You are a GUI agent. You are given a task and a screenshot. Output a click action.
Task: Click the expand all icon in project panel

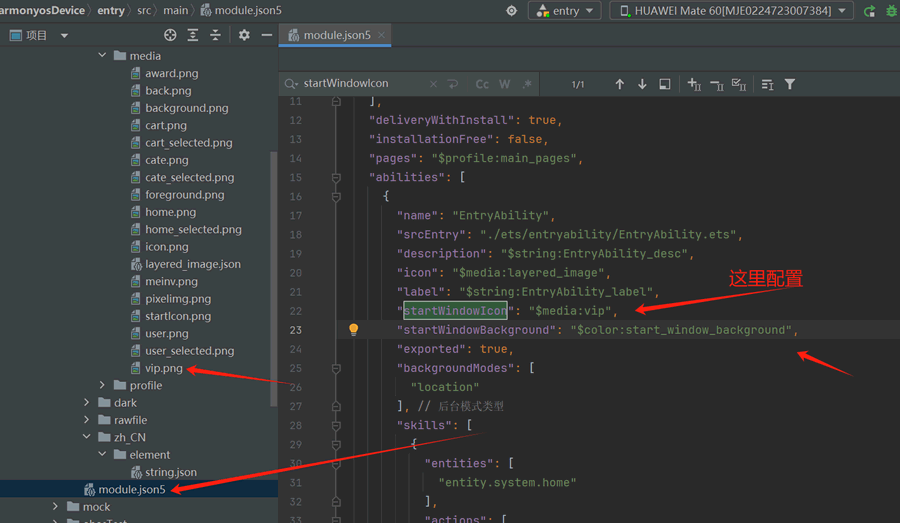click(x=193, y=35)
